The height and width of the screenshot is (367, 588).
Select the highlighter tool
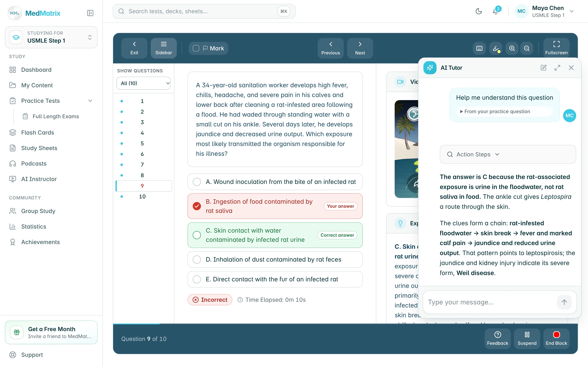(x=496, y=48)
